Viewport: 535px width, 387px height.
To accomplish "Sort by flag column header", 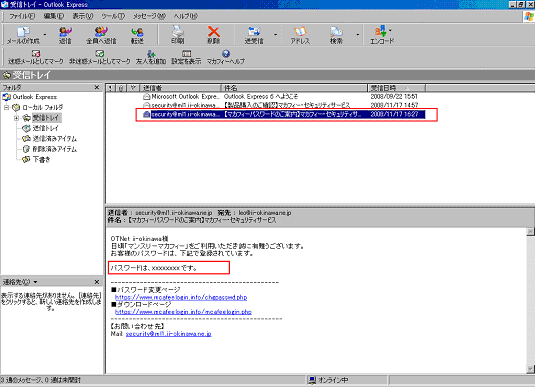I will (x=133, y=88).
